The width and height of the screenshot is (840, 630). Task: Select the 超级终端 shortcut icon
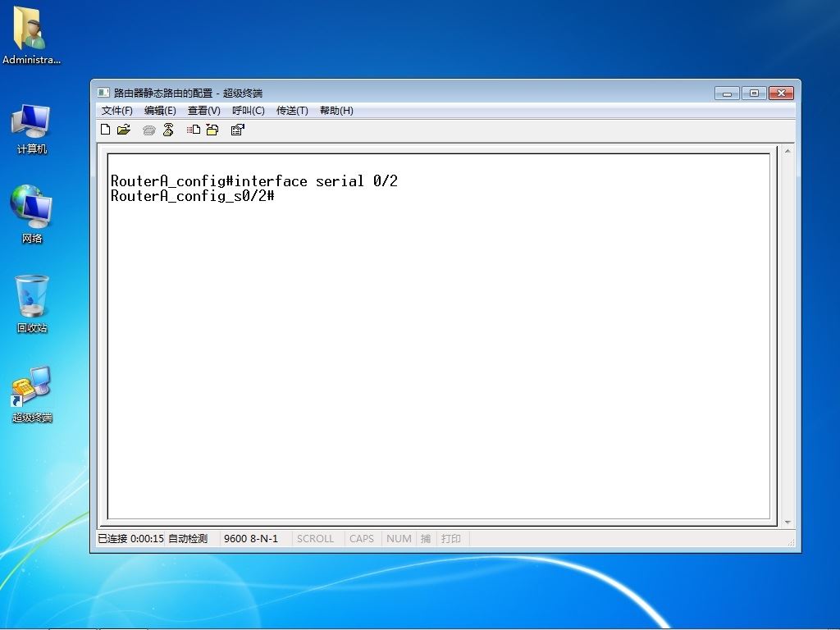coord(32,395)
